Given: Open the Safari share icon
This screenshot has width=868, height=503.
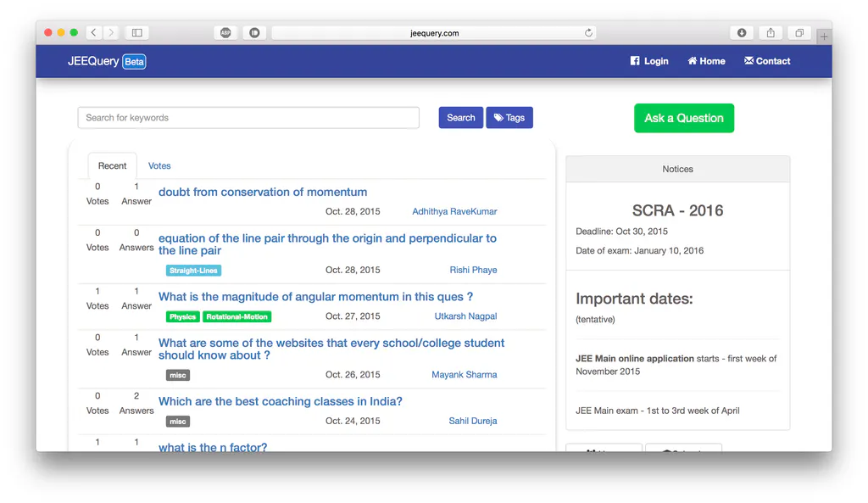Looking at the screenshot, I should point(771,33).
